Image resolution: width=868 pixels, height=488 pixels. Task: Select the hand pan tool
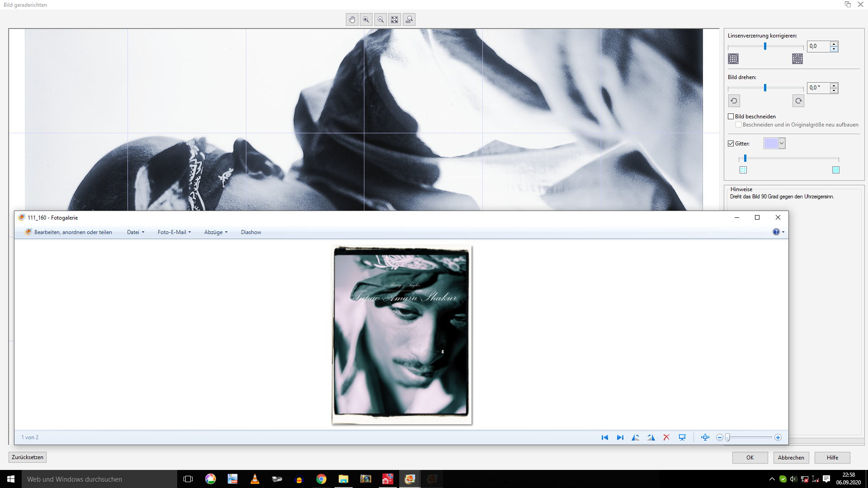(x=352, y=20)
